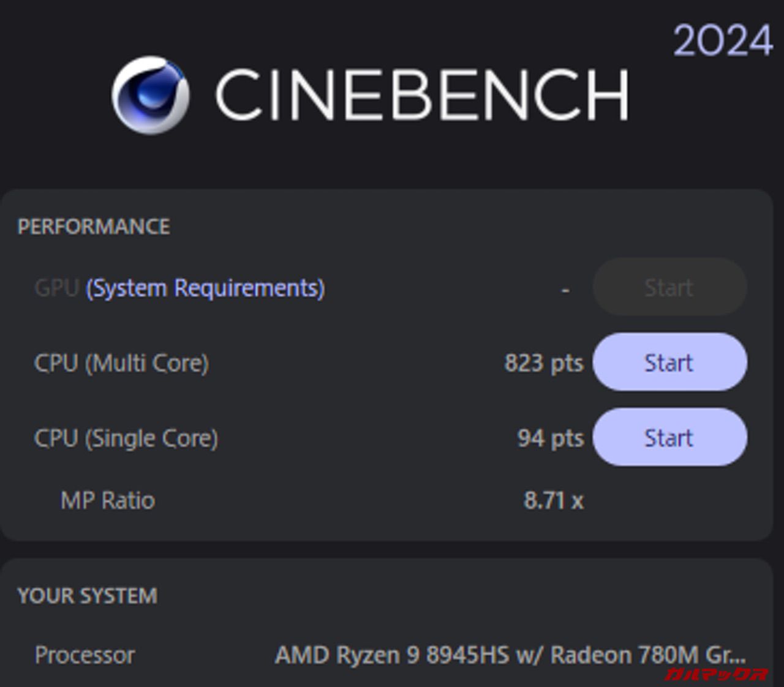Click the AMD Ryzen 9 8945HS processor name

coord(510,655)
